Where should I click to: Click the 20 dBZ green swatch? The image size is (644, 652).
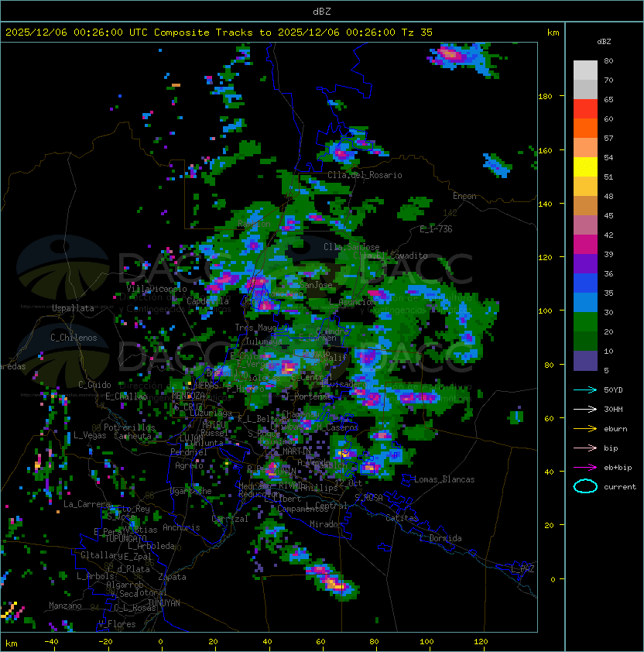[x=585, y=341]
